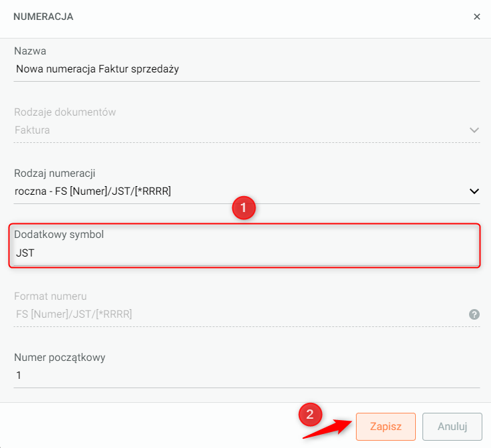Click the 'Rodzaj numeracji' label

click(x=55, y=173)
